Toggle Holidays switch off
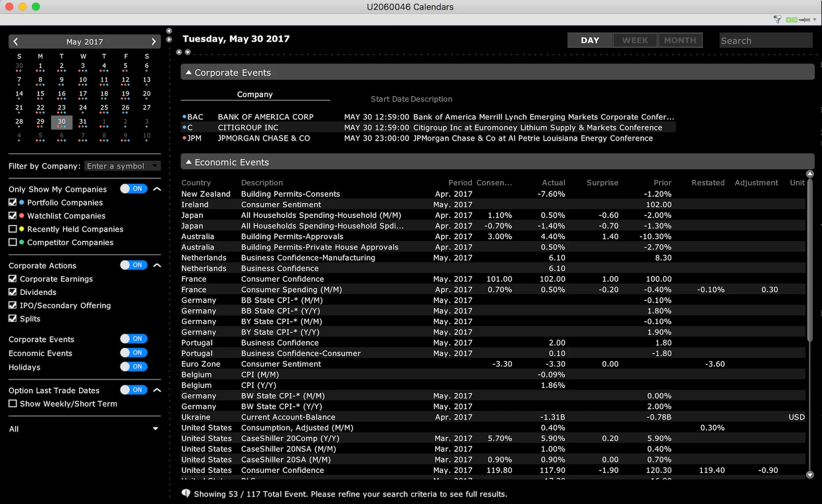 tap(133, 367)
